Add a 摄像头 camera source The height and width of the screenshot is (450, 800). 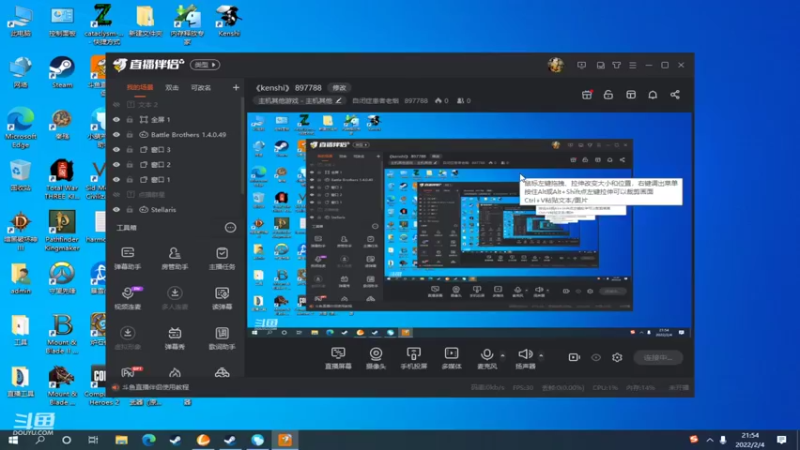[376, 358]
